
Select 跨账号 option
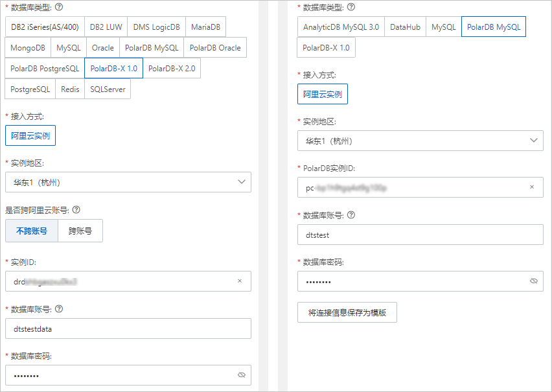point(80,231)
